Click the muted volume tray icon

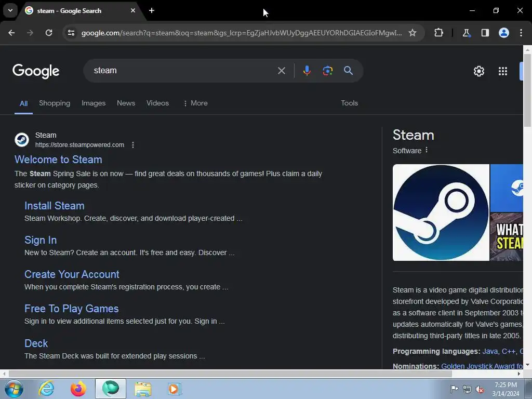tap(480, 389)
